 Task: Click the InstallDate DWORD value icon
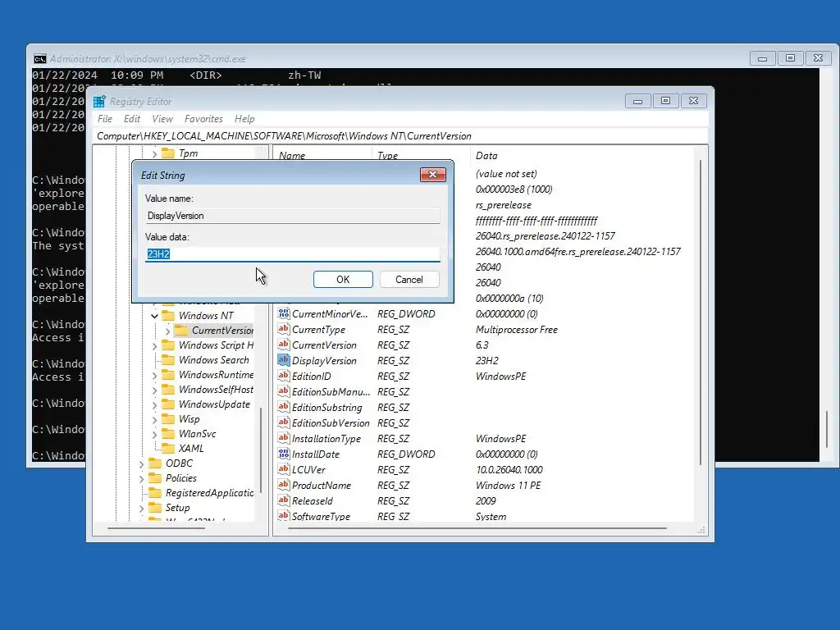[x=283, y=453]
